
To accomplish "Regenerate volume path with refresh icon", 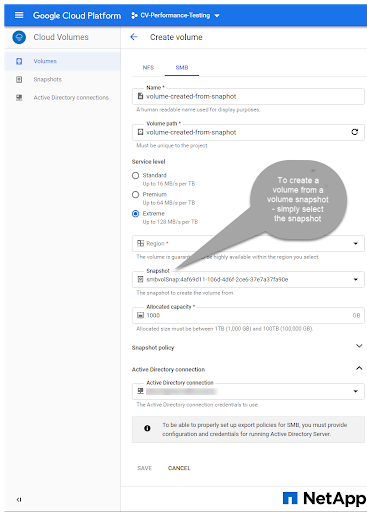I will tap(355, 132).
